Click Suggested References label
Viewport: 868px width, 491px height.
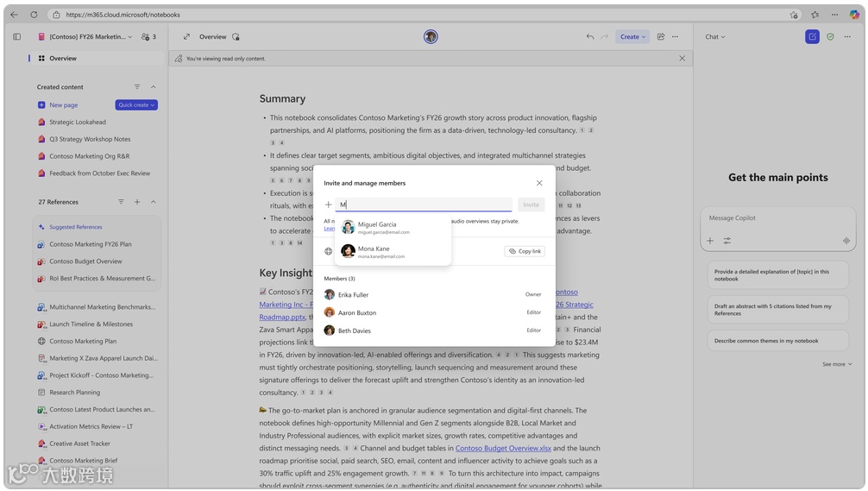coord(75,227)
